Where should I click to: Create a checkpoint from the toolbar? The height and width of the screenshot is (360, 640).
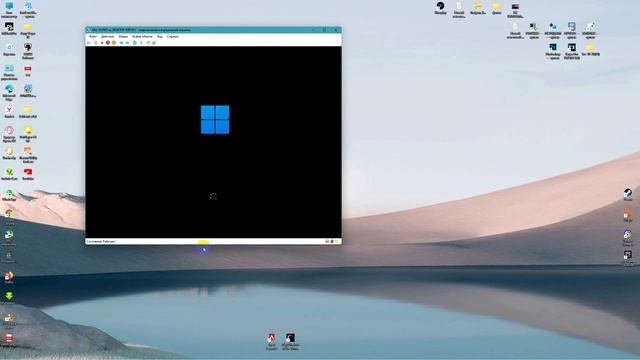pos(135,42)
